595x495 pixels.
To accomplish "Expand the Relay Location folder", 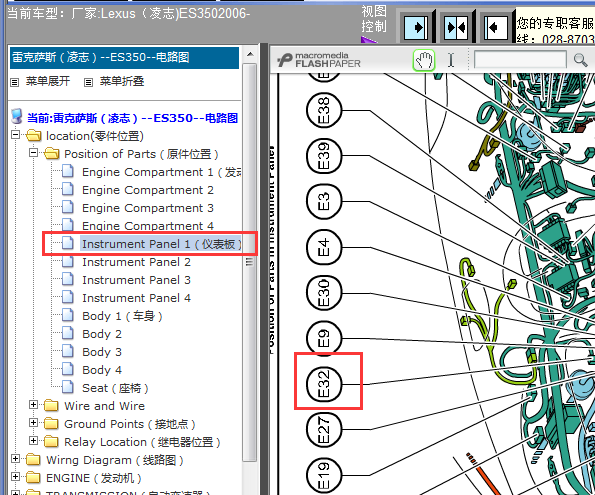I will coord(33,441).
